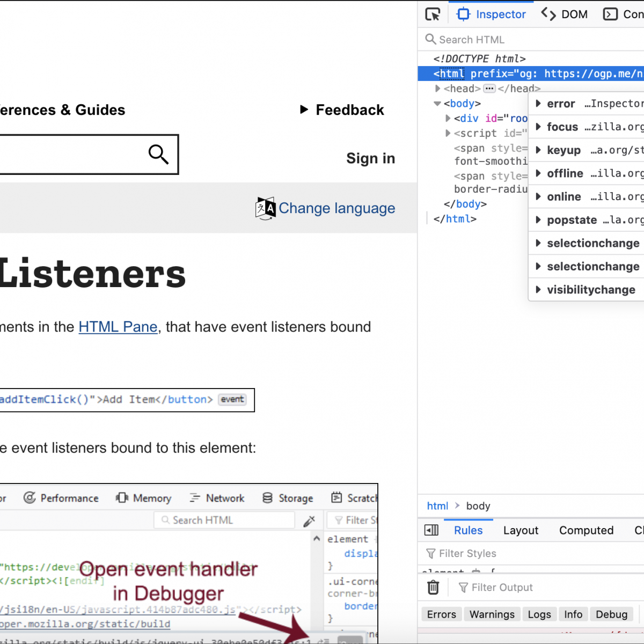Viewport: 644px width, 644px height.
Task: Expand the keyup event listener entry
Action: pyautogui.click(x=538, y=150)
